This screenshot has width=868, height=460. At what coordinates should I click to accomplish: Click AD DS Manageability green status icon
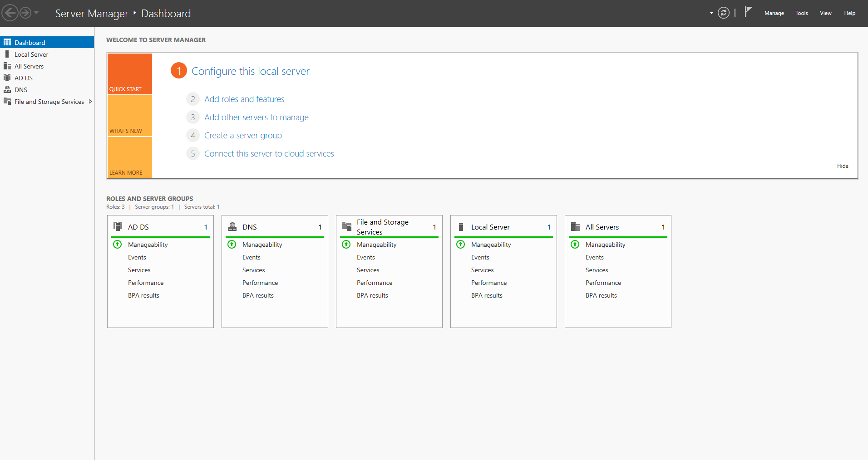(118, 245)
